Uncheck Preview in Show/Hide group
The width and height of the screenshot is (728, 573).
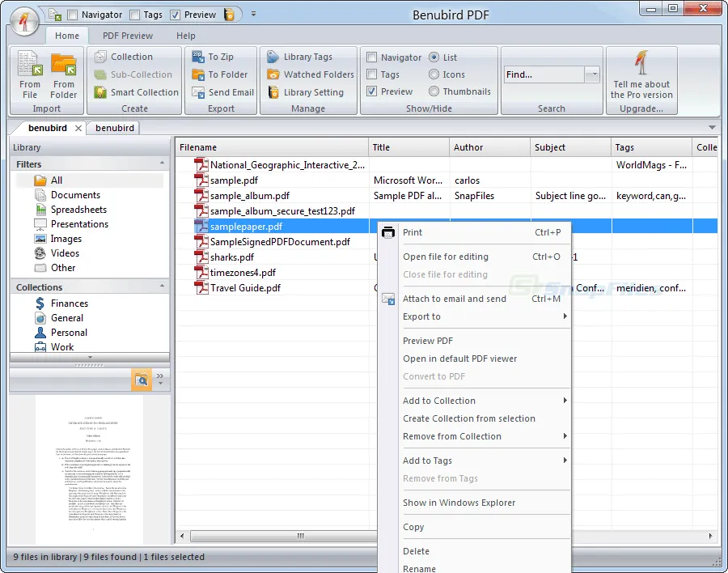pyautogui.click(x=371, y=91)
